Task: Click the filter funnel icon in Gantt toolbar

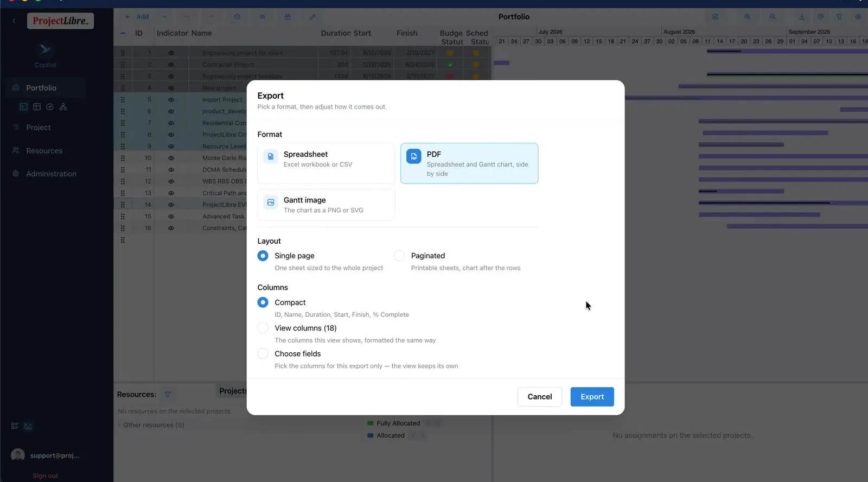Action: [839, 17]
